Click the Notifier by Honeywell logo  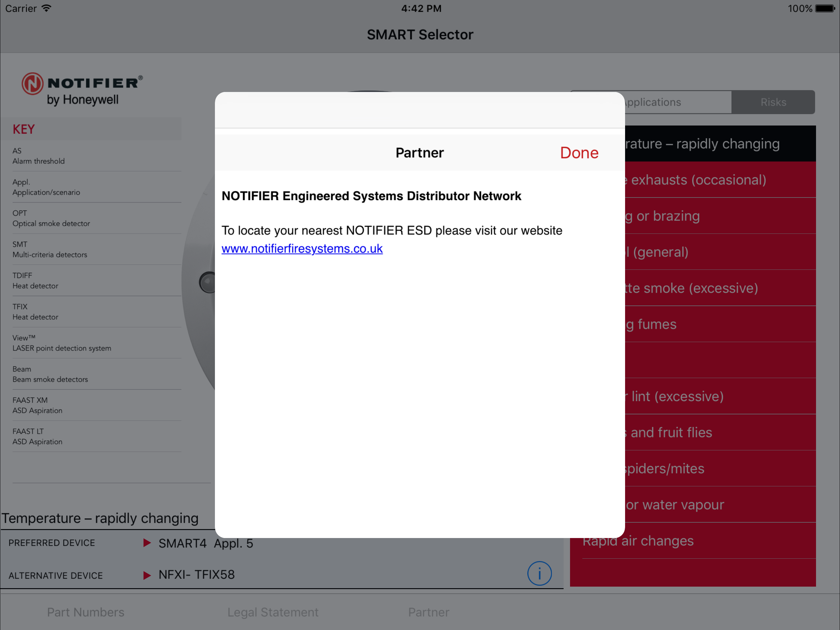tap(82, 89)
